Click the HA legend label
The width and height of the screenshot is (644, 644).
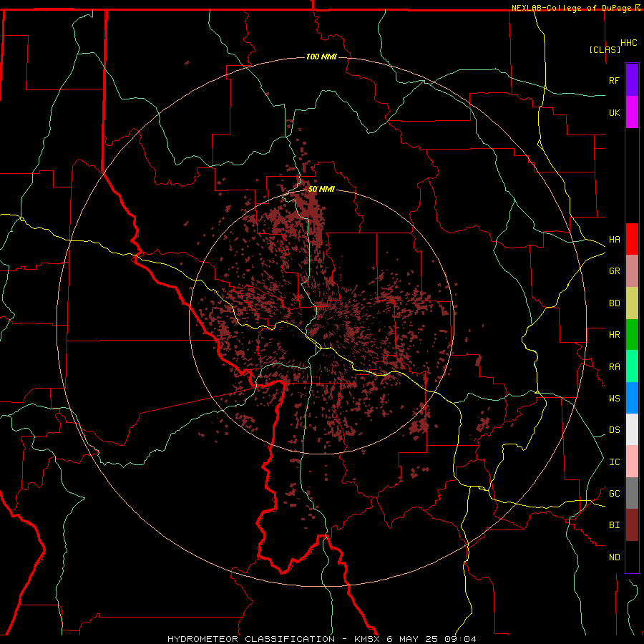click(x=615, y=240)
